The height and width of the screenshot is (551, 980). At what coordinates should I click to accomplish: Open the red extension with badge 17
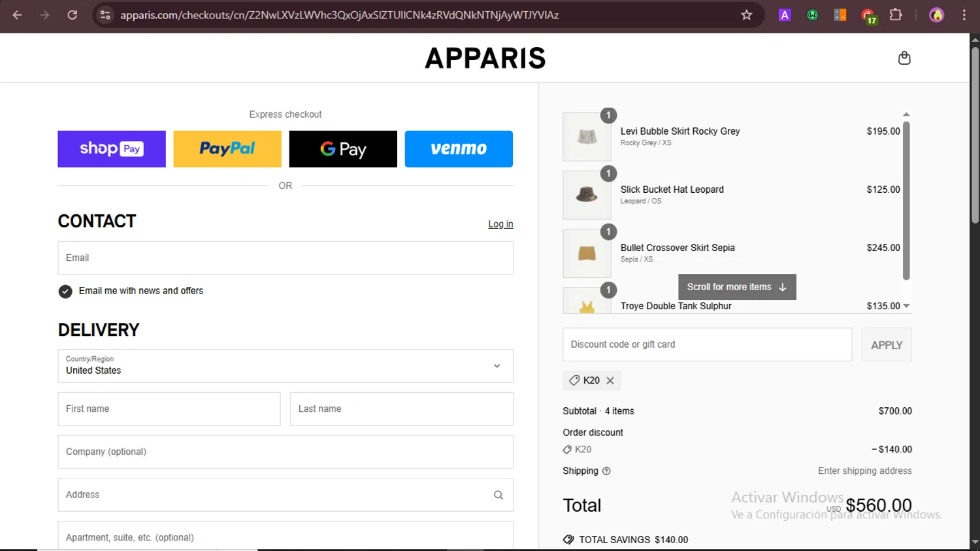pyautogui.click(x=868, y=16)
